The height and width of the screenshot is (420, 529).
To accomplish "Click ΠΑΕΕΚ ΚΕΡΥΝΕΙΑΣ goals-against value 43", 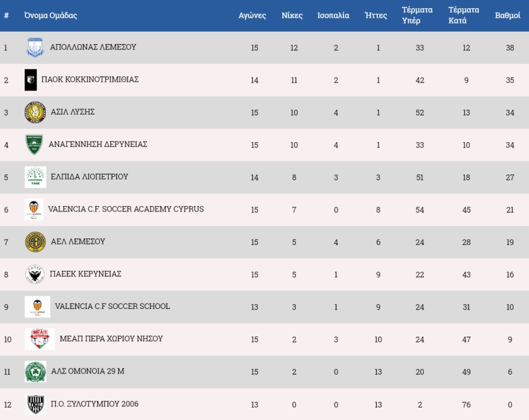I will 466,275.
